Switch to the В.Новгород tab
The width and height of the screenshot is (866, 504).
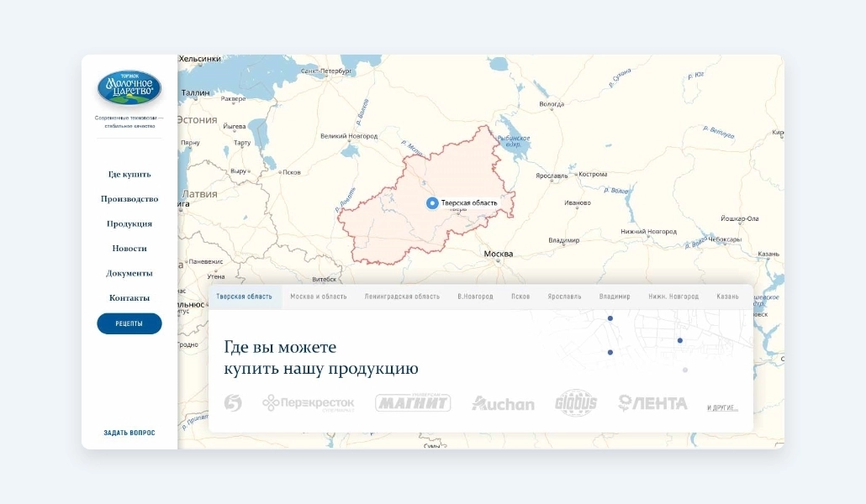point(476,297)
